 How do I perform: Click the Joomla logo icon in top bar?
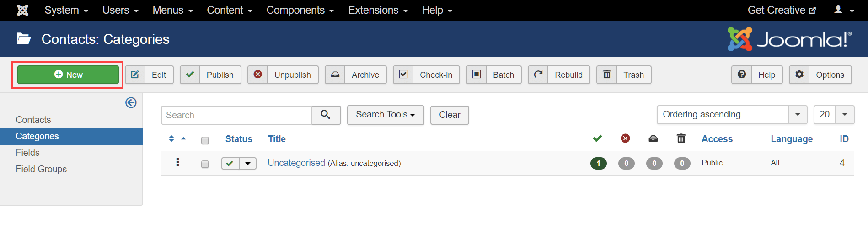pyautogui.click(x=22, y=10)
